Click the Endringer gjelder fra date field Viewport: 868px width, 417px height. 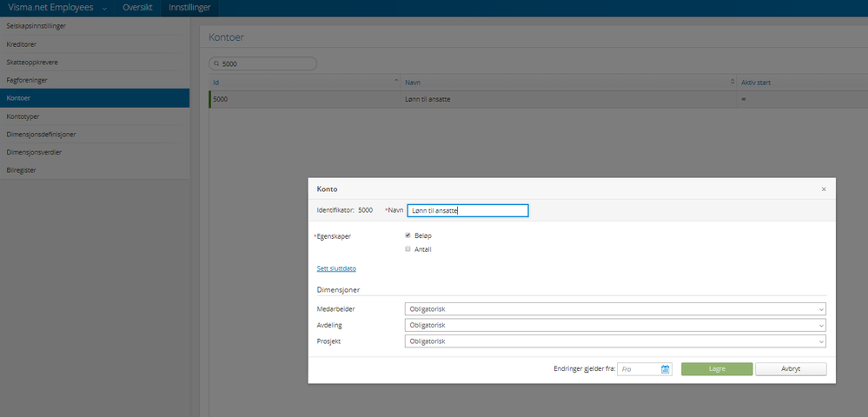pos(639,369)
